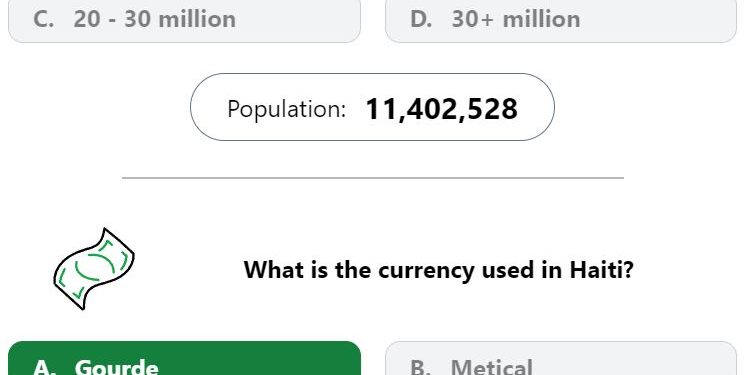Click the letter 'D.' beside 30+ million
The height and width of the screenshot is (375, 744).
coord(421,19)
